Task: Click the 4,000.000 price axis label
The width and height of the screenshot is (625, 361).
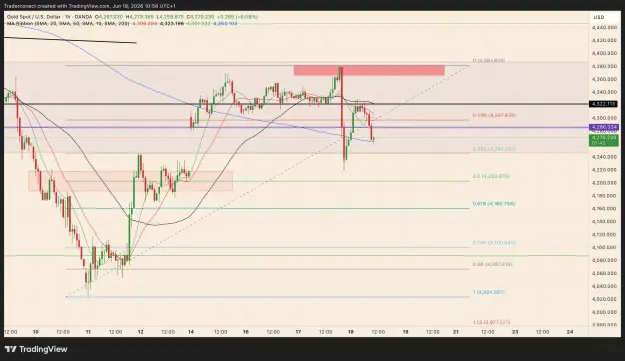Action: click(604, 312)
